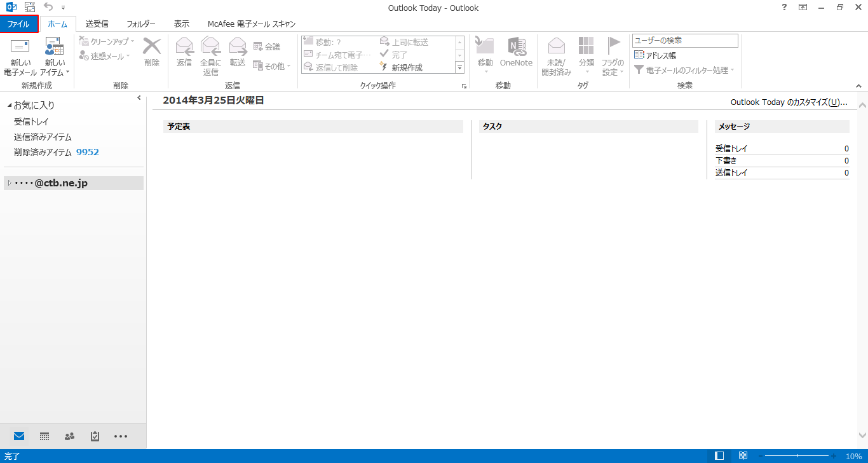Open Outlook Today のカスタマイズ link

pos(789,102)
